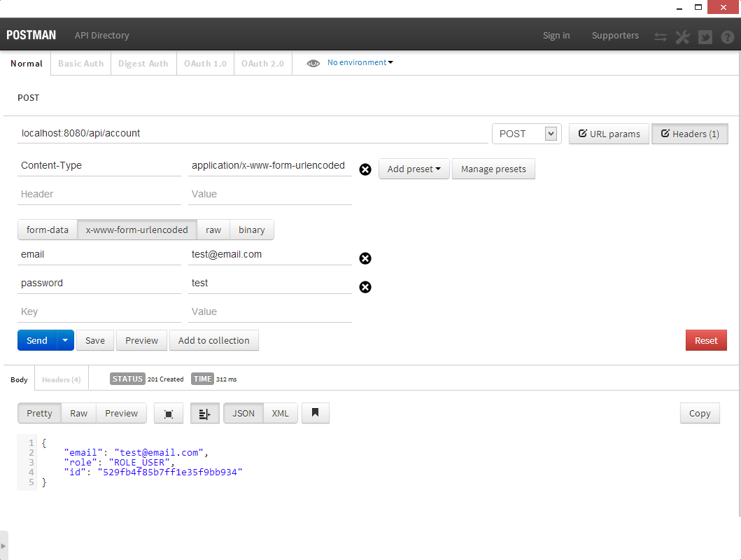Image resolution: width=741 pixels, height=560 pixels.
Task: Copy the response body
Action: click(x=700, y=414)
